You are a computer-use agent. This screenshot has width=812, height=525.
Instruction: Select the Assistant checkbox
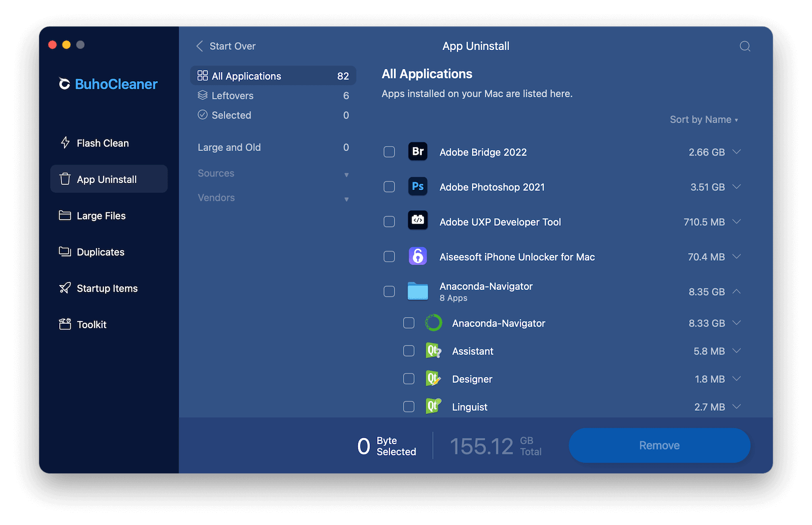coord(409,351)
